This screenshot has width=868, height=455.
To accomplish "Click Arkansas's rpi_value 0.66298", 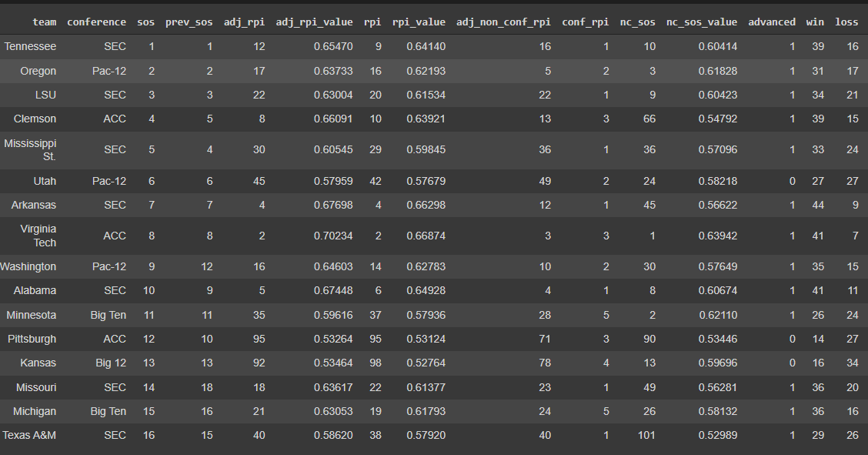I will pos(426,205).
